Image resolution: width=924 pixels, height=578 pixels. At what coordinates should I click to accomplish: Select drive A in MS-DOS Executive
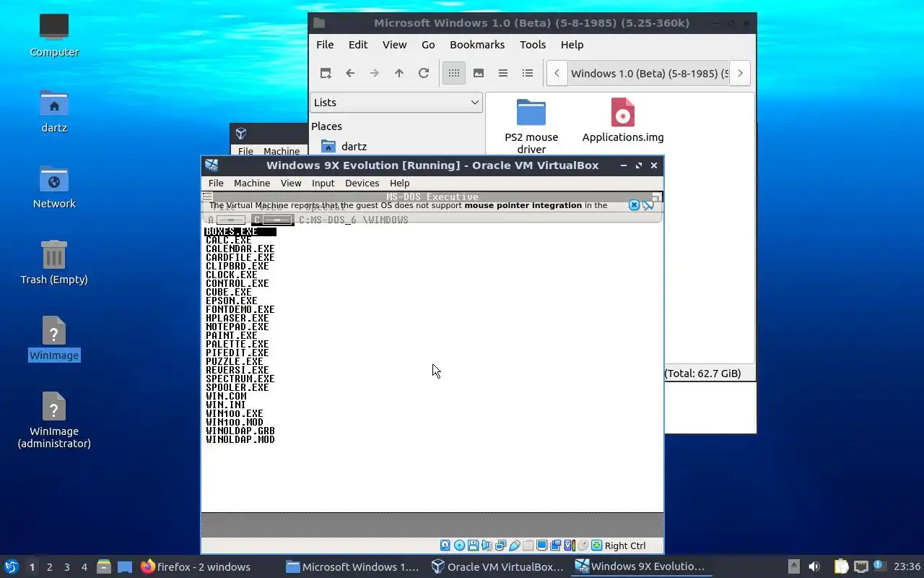227,220
